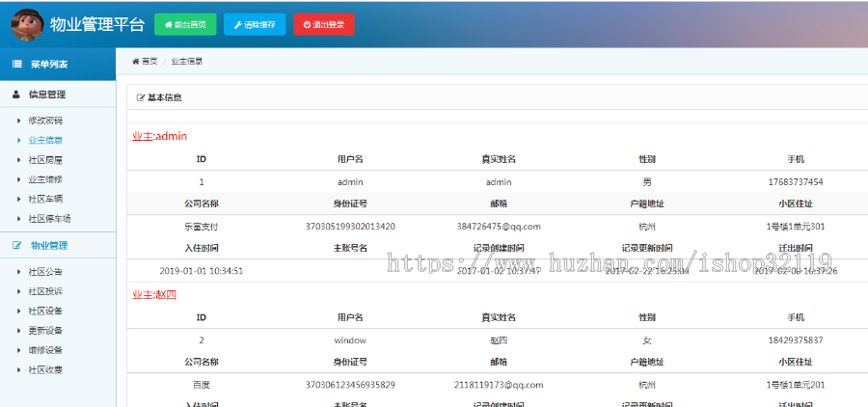Click the person icon beside 信息管理
Image resolution: width=868 pixels, height=407 pixels.
click(x=16, y=95)
